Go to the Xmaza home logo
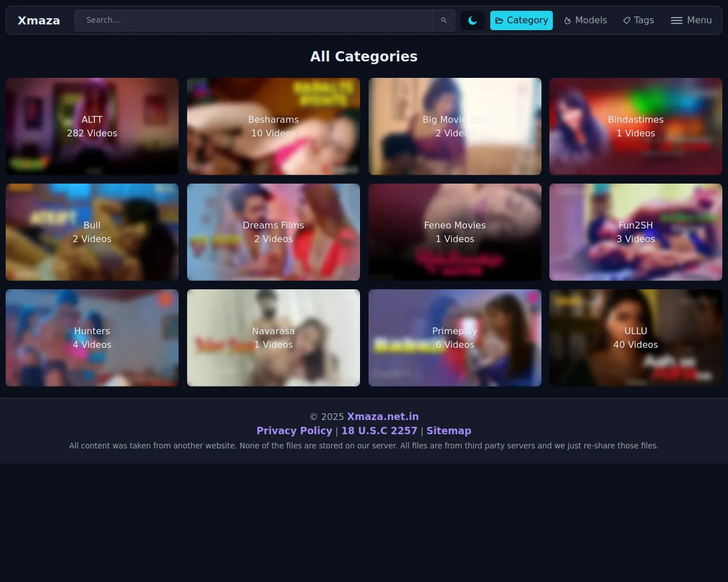Screen dimensions: 728x582 coord(39,20)
